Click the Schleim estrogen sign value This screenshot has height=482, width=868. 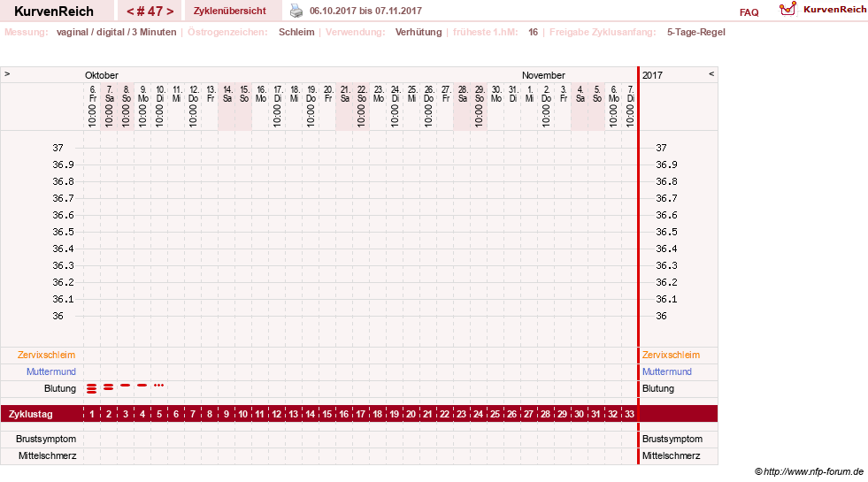(x=296, y=32)
